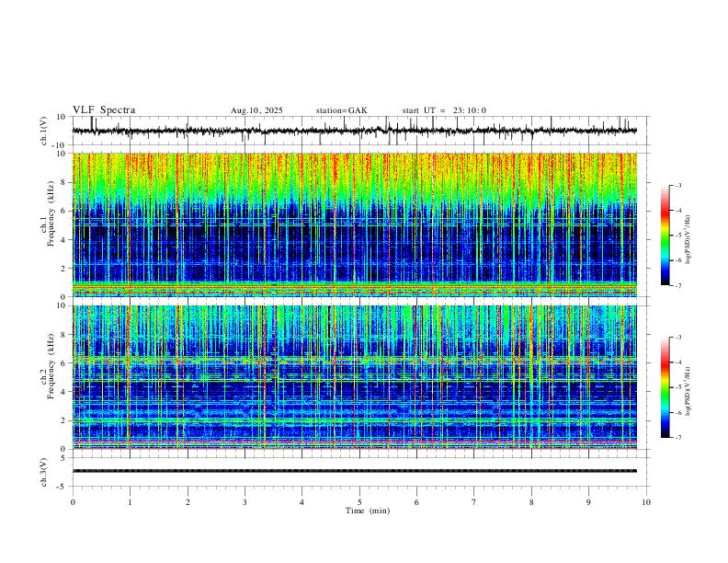Click the "4" kHz tick on ch.1 frequency axis

[64, 240]
